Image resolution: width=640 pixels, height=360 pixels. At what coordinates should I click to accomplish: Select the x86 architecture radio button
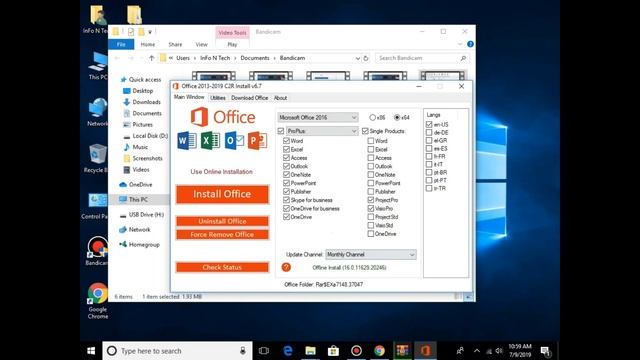tap(372, 118)
